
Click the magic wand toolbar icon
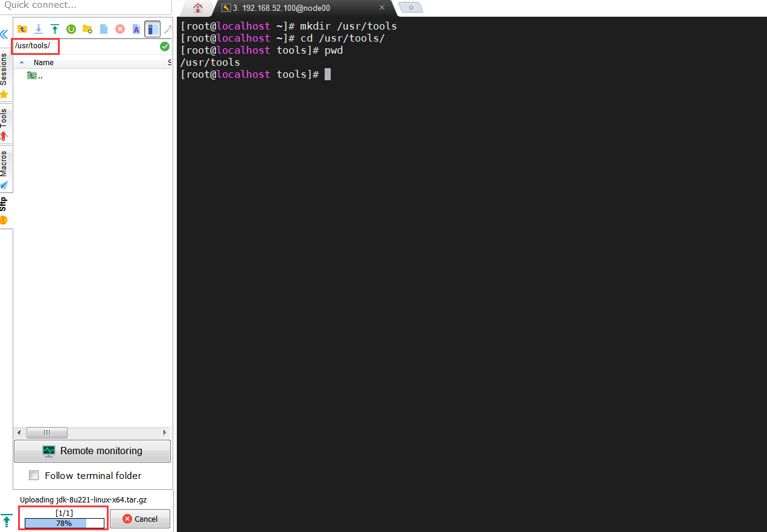point(168,29)
